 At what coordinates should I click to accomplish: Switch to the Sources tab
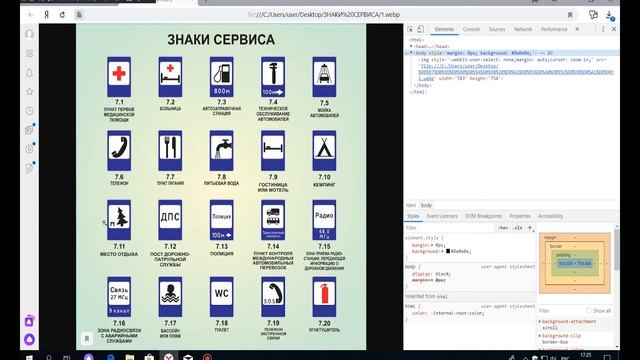pyautogui.click(x=497, y=29)
